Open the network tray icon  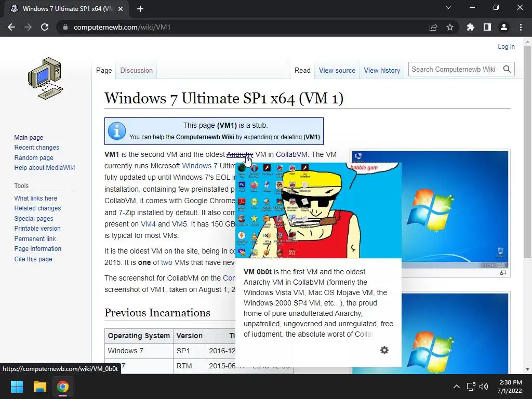(471, 387)
